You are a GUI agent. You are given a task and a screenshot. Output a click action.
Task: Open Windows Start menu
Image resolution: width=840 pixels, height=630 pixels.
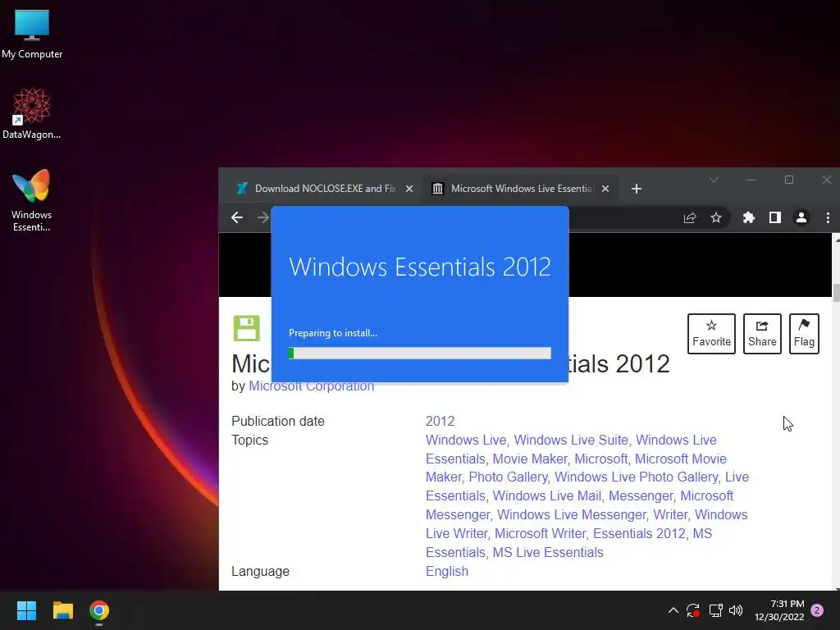26,610
